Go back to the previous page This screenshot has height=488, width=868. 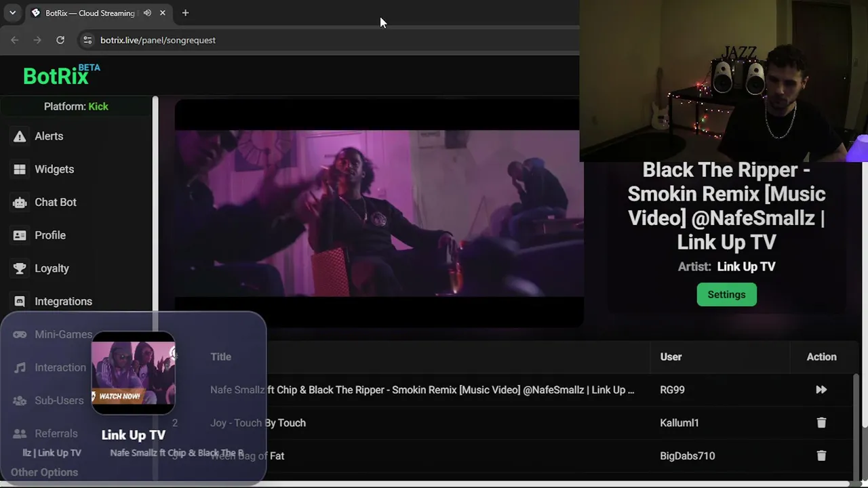(15, 40)
